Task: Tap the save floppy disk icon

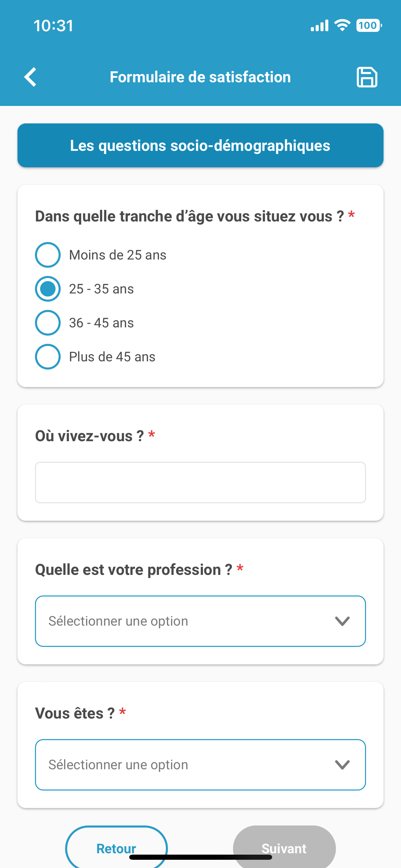Action: click(367, 77)
